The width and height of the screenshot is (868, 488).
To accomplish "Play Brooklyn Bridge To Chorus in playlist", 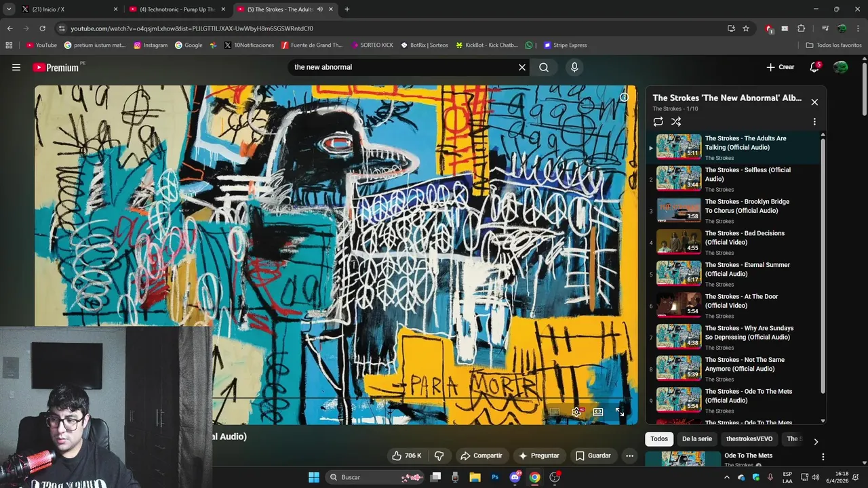I will coord(734,211).
